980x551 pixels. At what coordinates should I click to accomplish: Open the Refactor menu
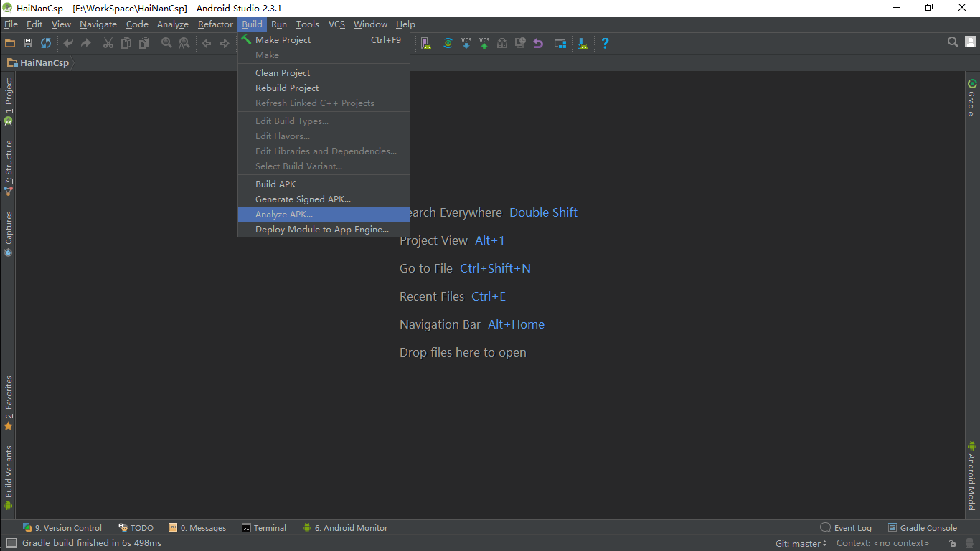(215, 24)
